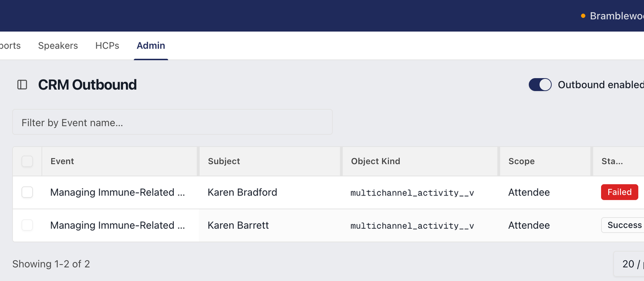Select the Karen Barrett subject cell
This screenshot has height=281, width=644.
[238, 225]
